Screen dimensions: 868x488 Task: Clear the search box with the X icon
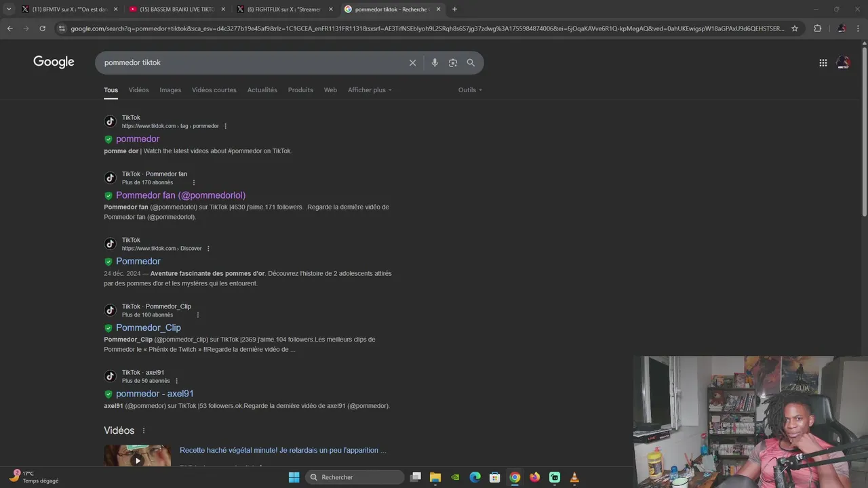pyautogui.click(x=412, y=62)
